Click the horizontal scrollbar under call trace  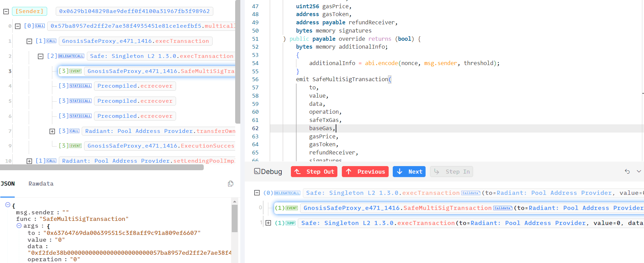pos(102,167)
